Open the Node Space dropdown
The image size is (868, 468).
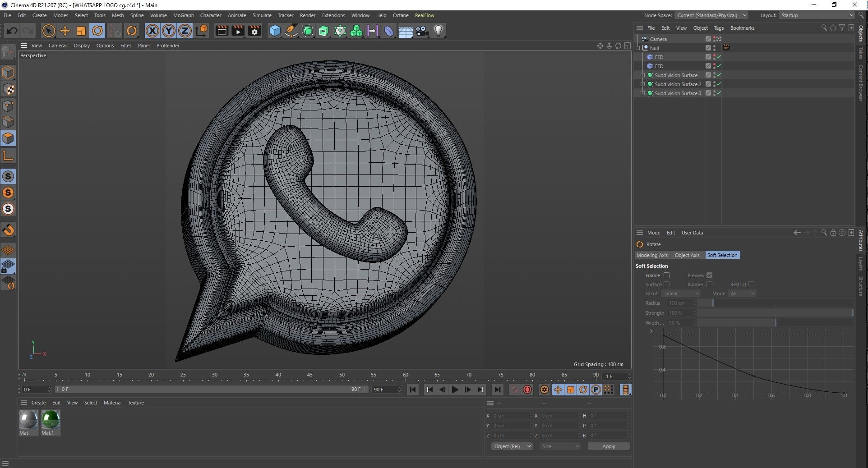tap(711, 15)
